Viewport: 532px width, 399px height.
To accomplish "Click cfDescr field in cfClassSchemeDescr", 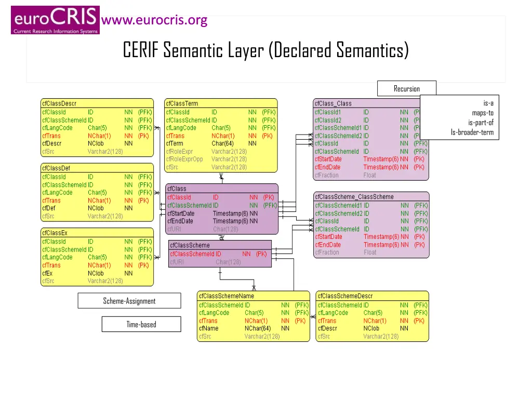I will click(x=372, y=328).
